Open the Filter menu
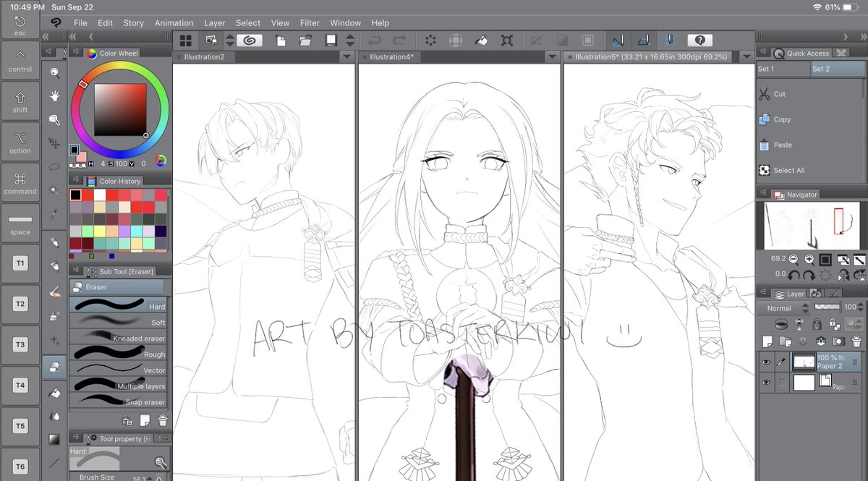The height and width of the screenshot is (481, 868). 310,22
